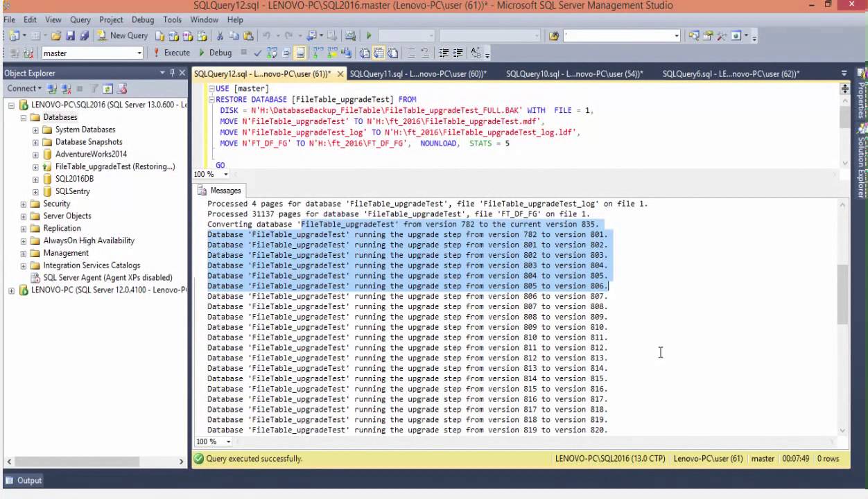Switch to SQLQuery10.sql tab

point(575,73)
